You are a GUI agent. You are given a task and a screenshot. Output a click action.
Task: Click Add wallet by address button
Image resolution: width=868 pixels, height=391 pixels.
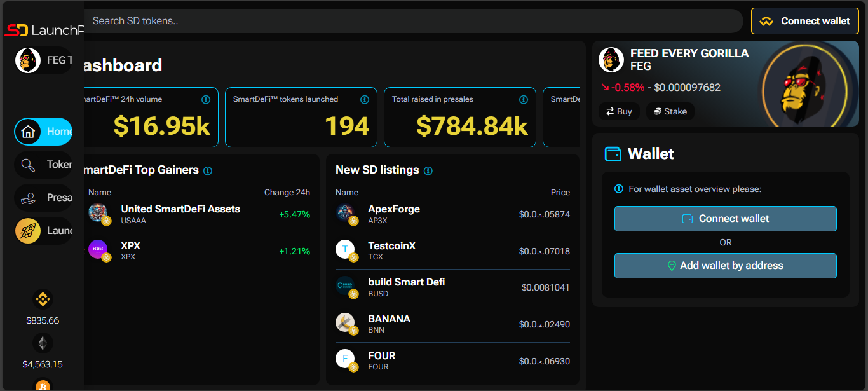[x=725, y=266]
